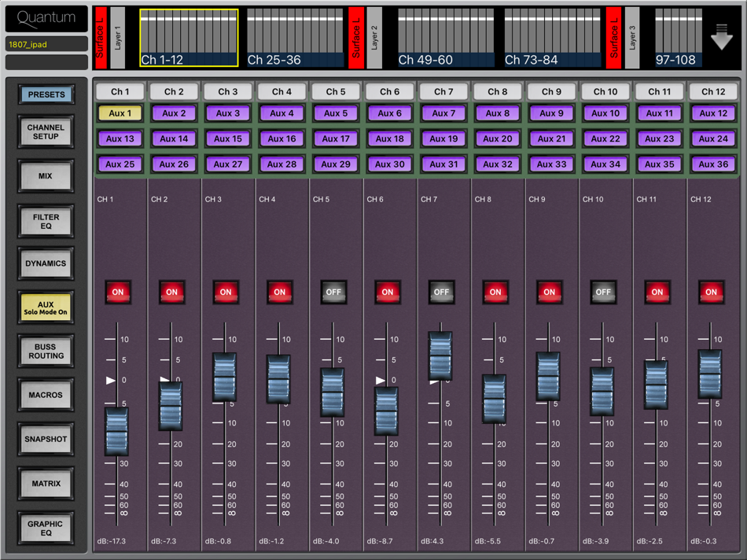Screen dimensions: 747x560
Task: Open the GRAPHIC EQ page
Action: 46,528
